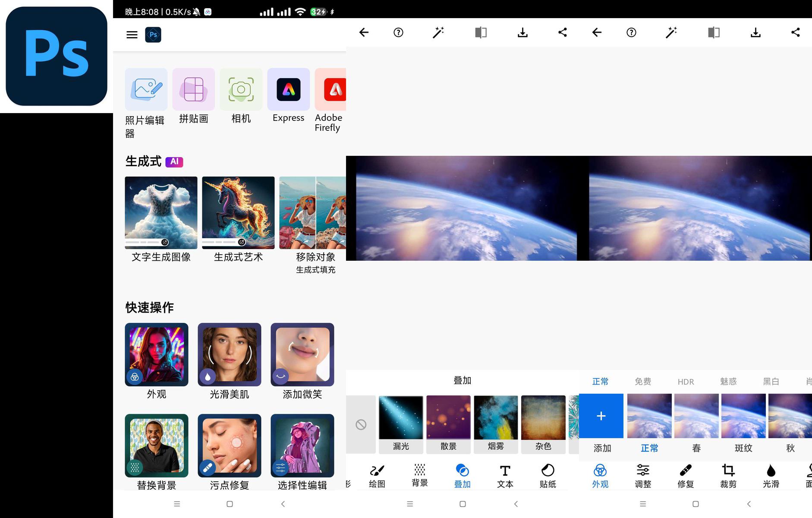Select the 裁剪 crop tool
Viewport: 812px width, 518px height.
click(x=728, y=476)
